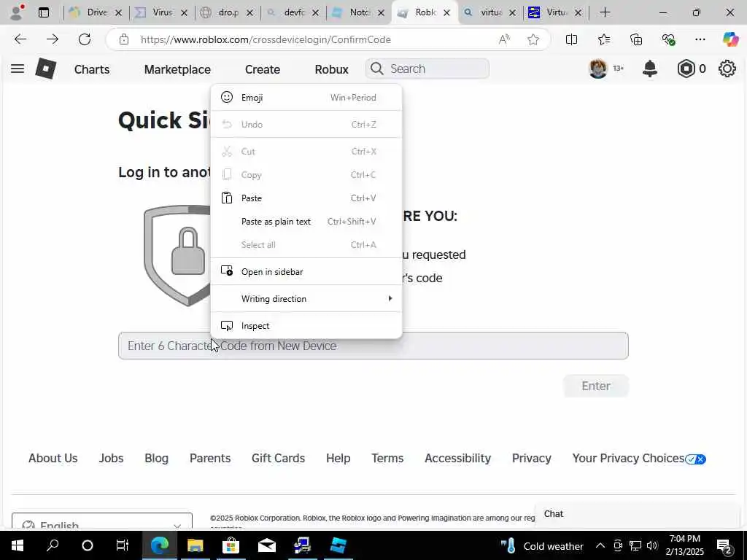Open Edge split screen view

coord(571,39)
